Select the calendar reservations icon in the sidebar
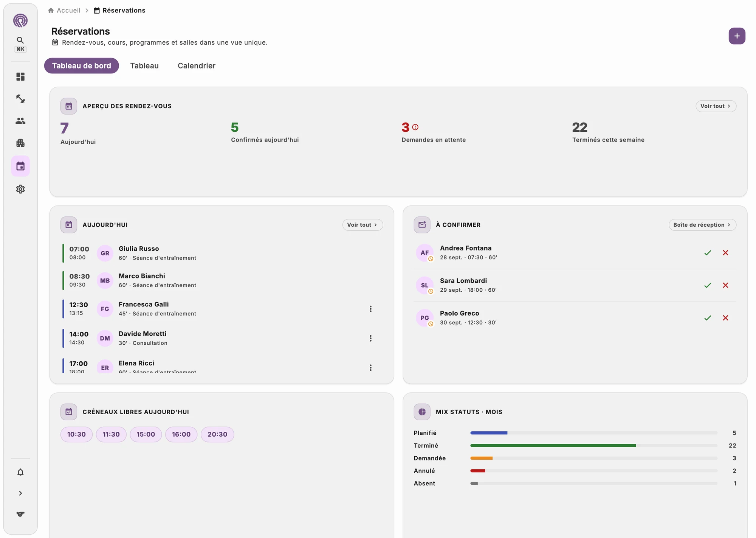The image size is (756, 538). tap(20, 166)
